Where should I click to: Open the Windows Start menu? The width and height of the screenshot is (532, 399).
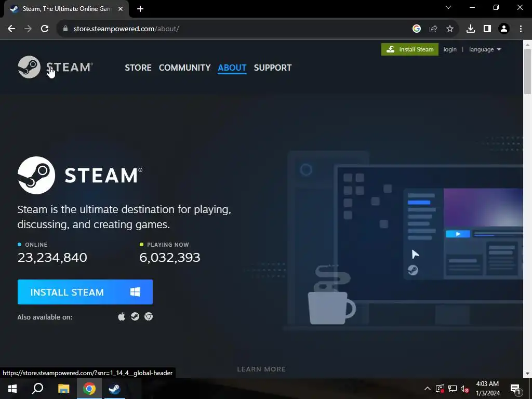coord(12,389)
